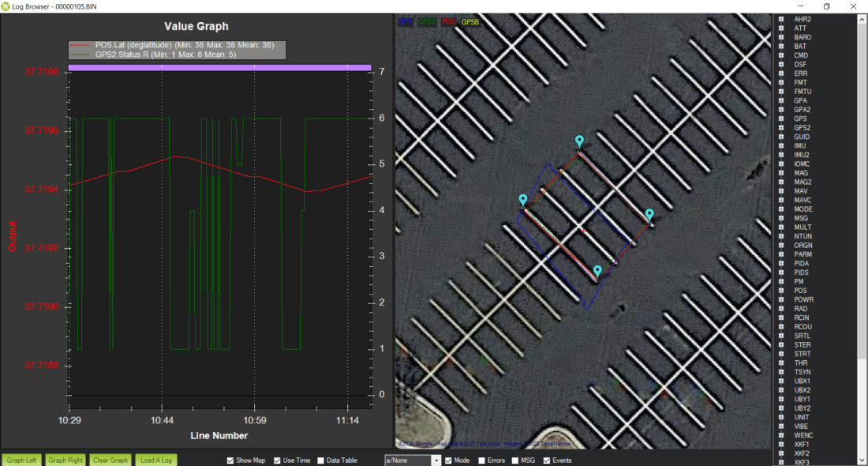The height and width of the screenshot is (466, 868).
Task: Click the leftmost cyan waypoint marker on map
Action: [522, 200]
